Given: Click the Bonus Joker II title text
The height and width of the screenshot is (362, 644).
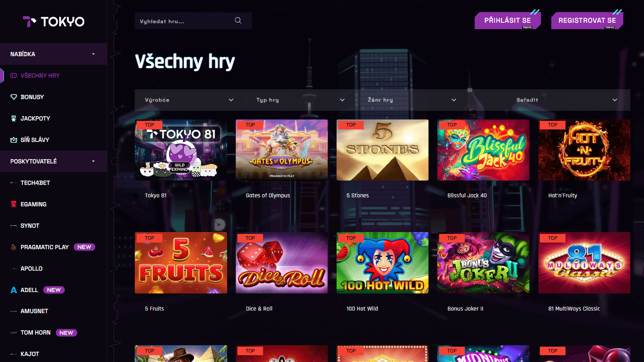Looking at the screenshot, I should pyautogui.click(x=465, y=308).
